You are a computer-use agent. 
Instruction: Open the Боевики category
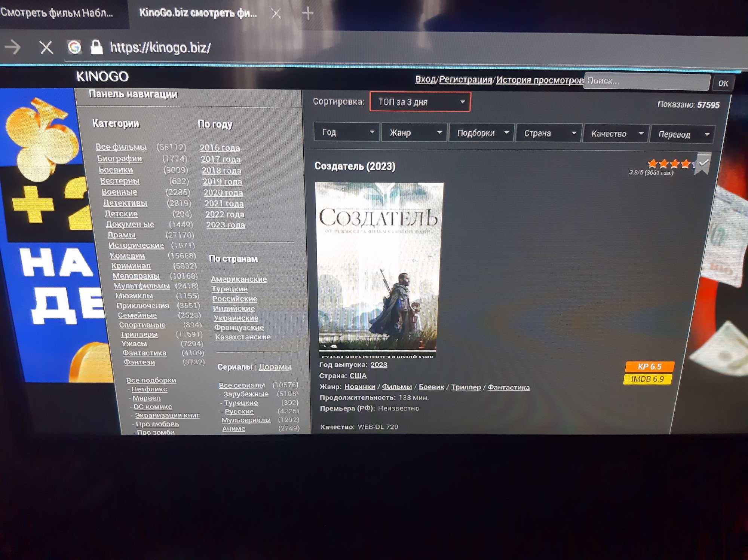tap(116, 170)
